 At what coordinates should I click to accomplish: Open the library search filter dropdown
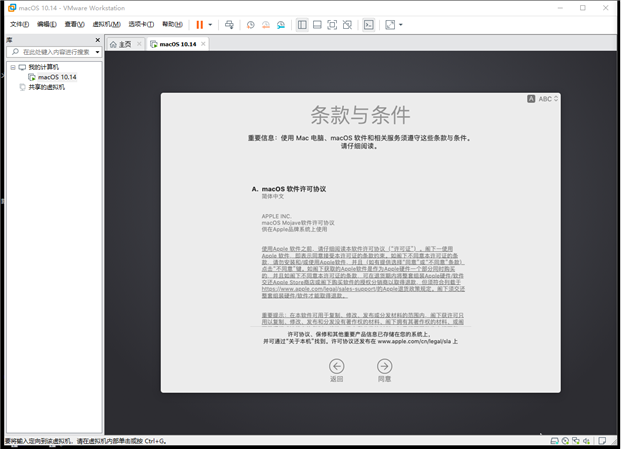97,52
